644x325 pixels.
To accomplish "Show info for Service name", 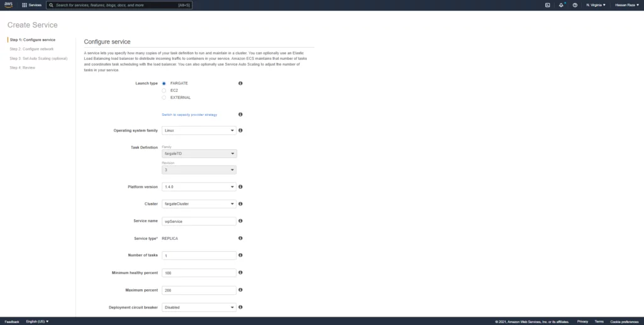I will [x=240, y=221].
